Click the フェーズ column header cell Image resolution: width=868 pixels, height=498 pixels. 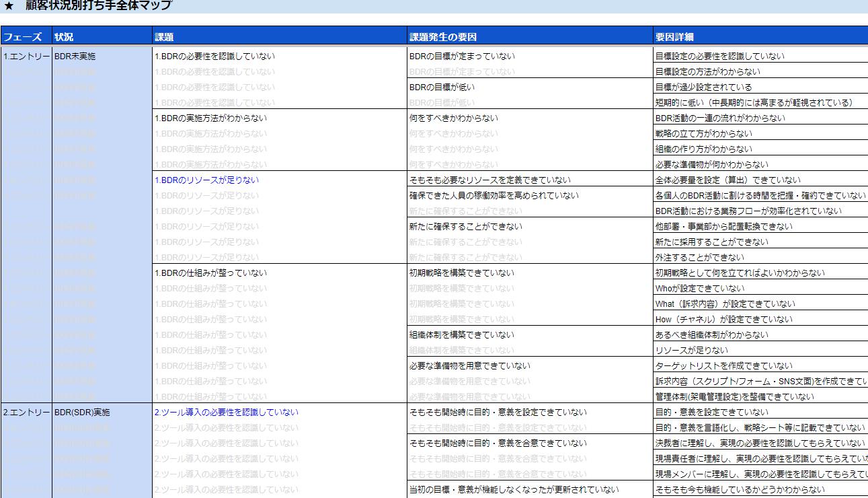click(26, 37)
